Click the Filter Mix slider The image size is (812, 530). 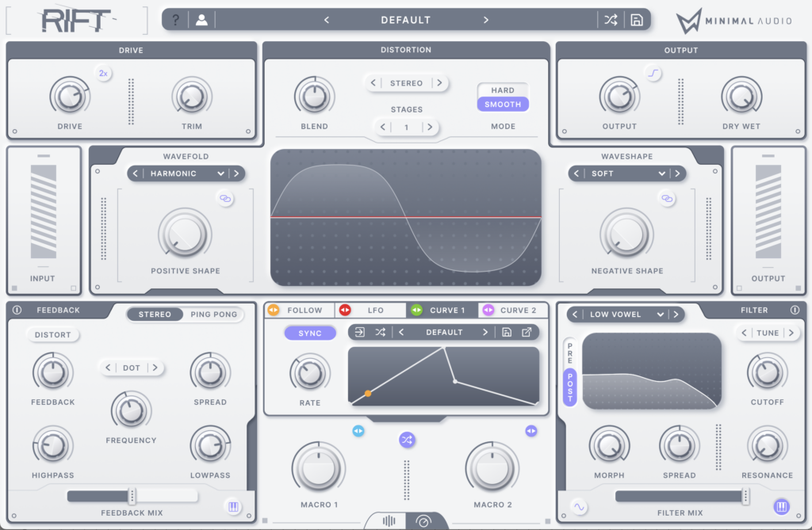click(681, 496)
